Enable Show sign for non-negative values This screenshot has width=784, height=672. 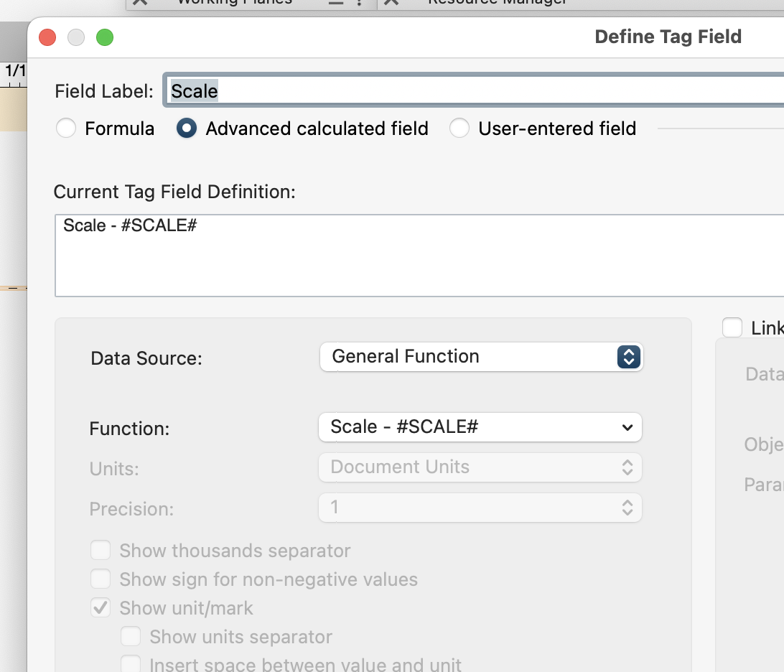[x=101, y=579]
